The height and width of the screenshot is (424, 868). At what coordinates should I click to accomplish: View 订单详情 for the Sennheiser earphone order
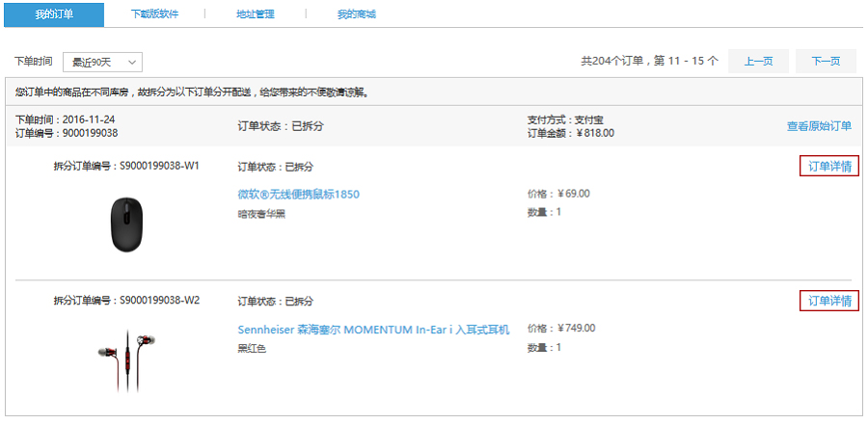pos(829,302)
